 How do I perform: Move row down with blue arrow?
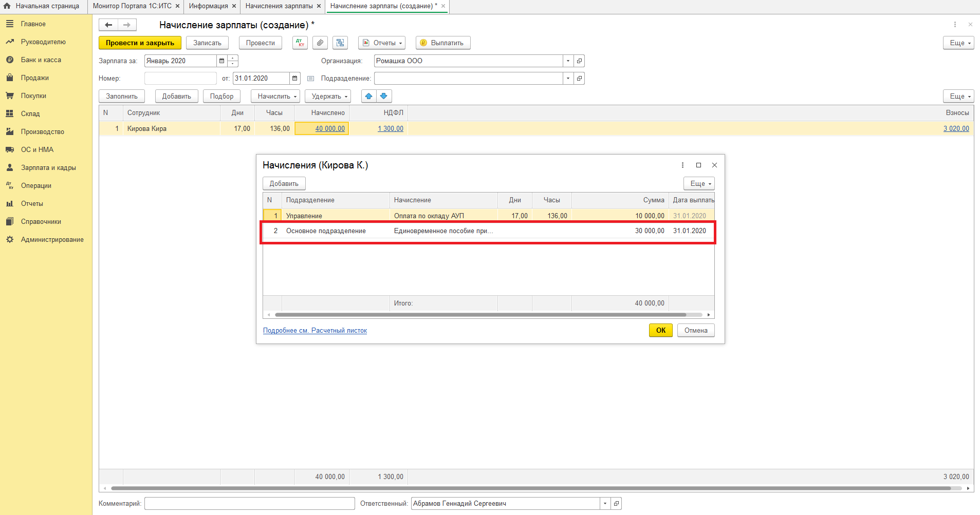[384, 97]
